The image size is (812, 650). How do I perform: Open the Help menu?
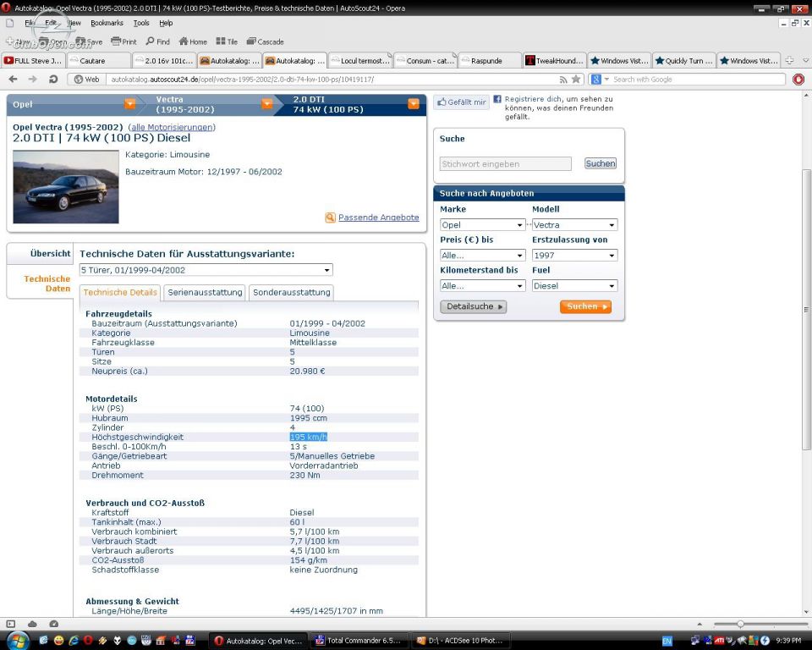pyautogui.click(x=166, y=23)
